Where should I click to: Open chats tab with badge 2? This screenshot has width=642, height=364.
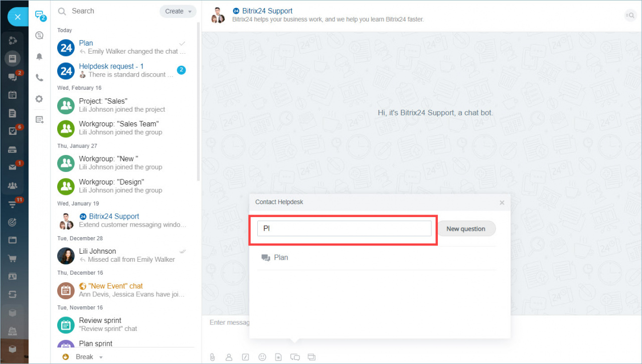(40, 15)
